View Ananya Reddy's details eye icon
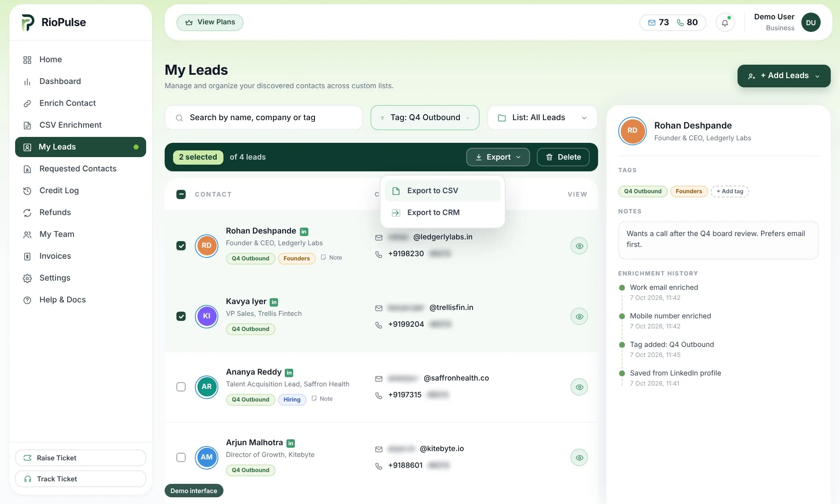This screenshot has height=504, width=840. point(579,387)
